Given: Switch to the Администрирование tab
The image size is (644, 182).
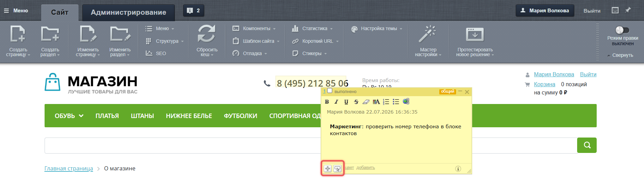Looking at the screenshot, I should click(x=129, y=13).
